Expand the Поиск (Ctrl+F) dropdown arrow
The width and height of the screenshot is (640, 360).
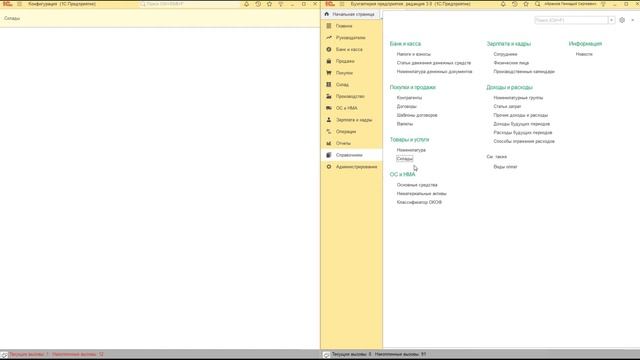(x=611, y=20)
